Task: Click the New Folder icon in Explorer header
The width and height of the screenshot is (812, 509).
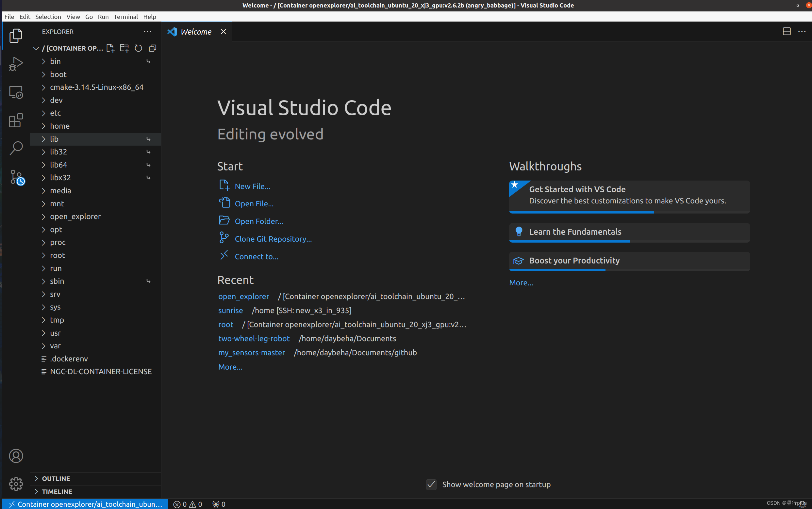Action: click(x=124, y=48)
